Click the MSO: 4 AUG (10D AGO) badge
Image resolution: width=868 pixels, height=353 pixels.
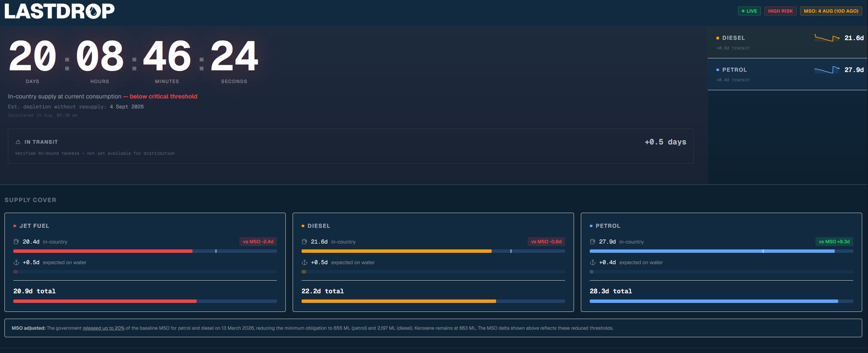pyautogui.click(x=831, y=11)
